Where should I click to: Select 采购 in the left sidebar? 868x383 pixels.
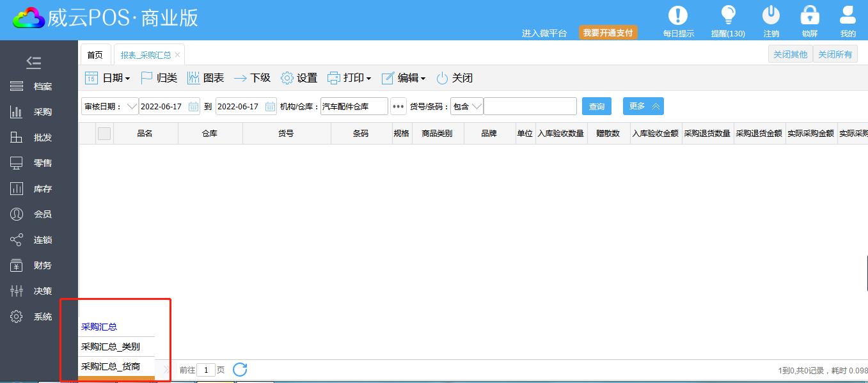pyautogui.click(x=42, y=112)
